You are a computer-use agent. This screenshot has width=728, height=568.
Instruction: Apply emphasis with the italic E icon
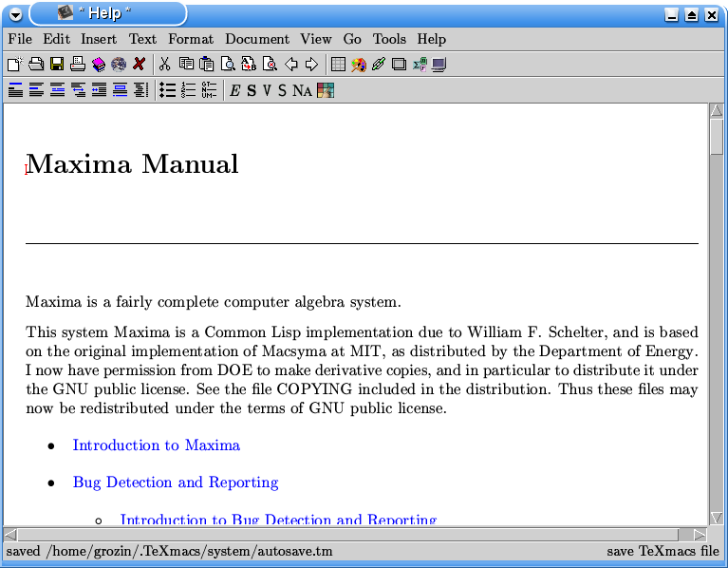235,90
